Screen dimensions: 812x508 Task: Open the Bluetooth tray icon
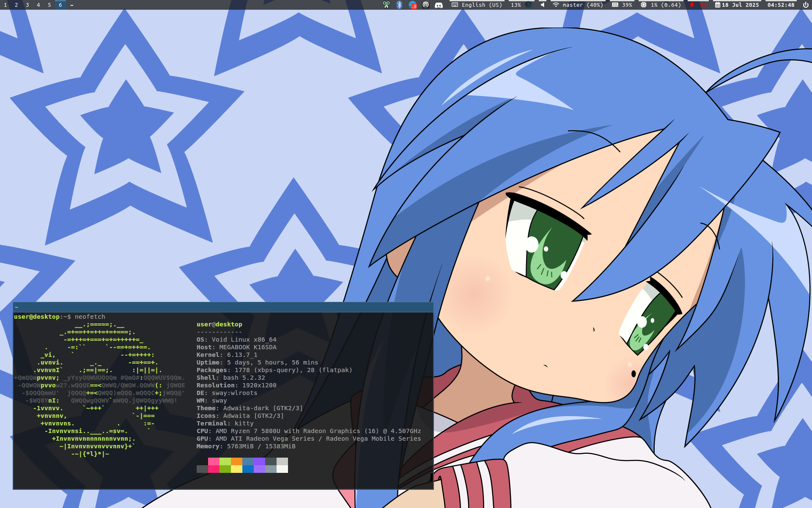(399, 5)
